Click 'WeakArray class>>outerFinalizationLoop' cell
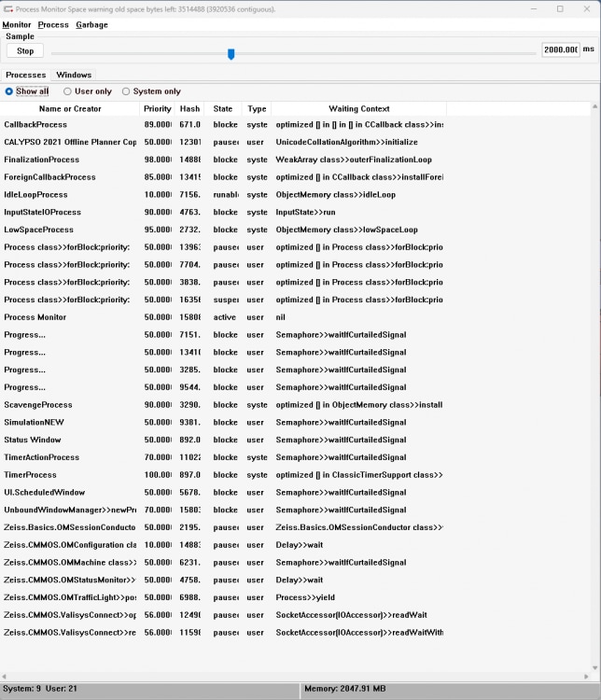The width and height of the screenshot is (601, 700). (354, 160)
